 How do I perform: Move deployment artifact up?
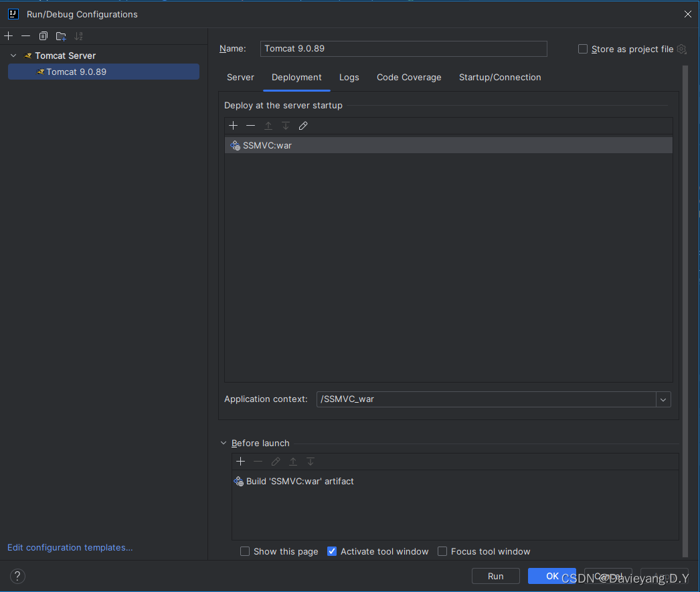[x=268, y=126]
